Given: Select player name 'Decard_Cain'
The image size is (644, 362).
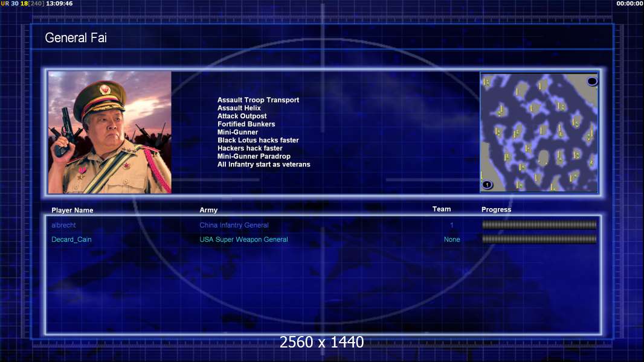Looking at the screenshot, I should (x=71, y=240).
